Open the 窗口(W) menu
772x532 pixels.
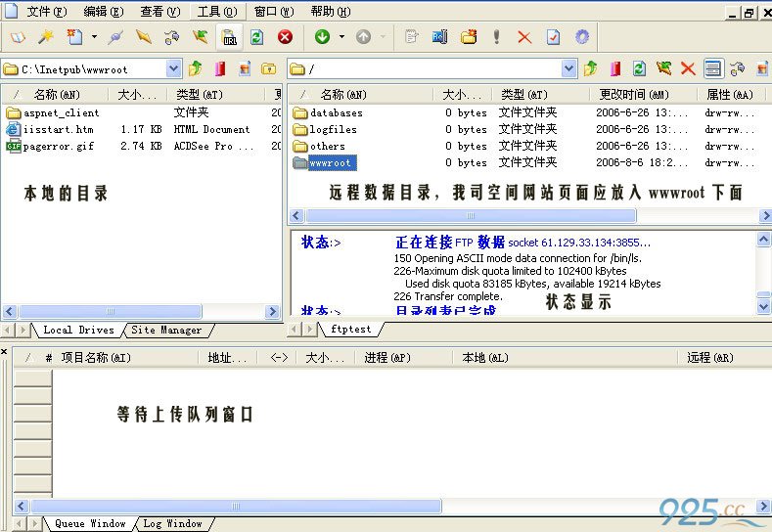click(x=274, y=12)
